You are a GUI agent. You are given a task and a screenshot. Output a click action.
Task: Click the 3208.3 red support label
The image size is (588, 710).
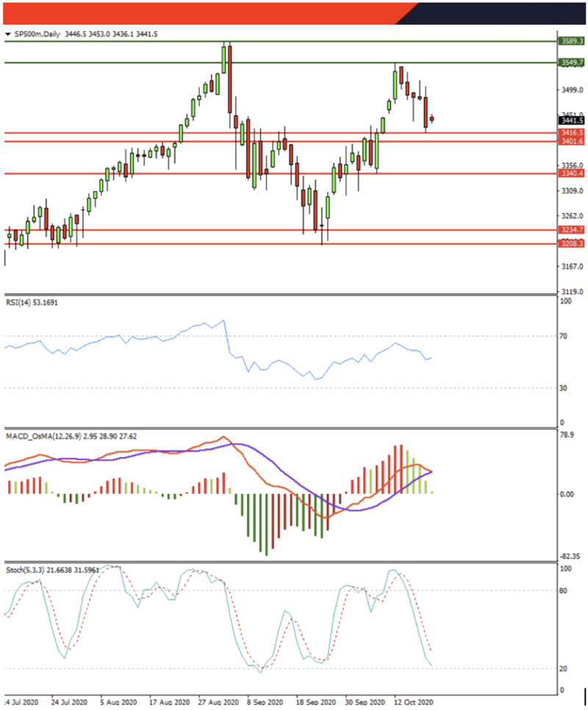click(x=571, y=243)
